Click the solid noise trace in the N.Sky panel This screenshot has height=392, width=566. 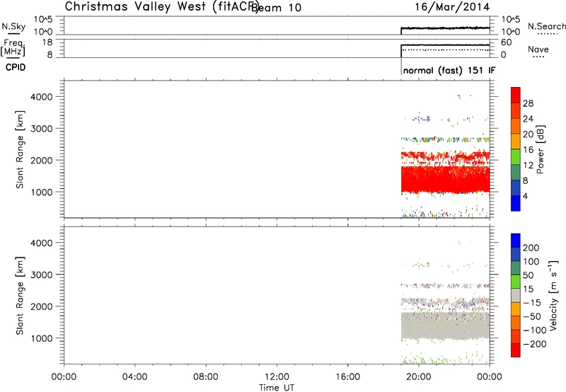[x=446, y=28]
